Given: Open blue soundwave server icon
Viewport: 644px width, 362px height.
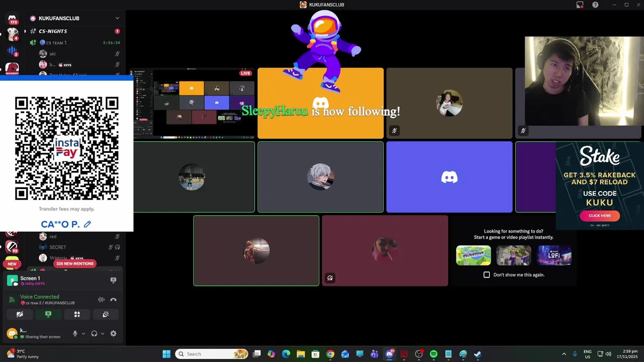Looking at the screenshot, I should pos(12,51).
